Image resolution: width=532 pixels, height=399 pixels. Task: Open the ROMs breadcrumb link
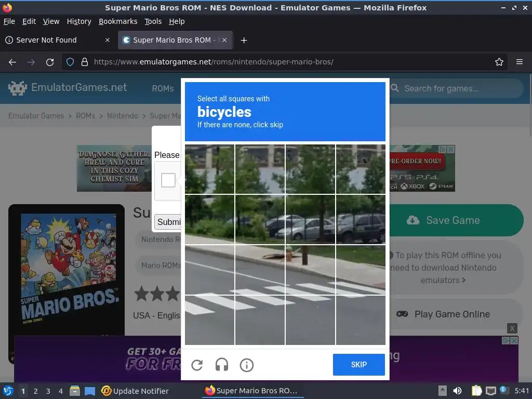[86, 116]
